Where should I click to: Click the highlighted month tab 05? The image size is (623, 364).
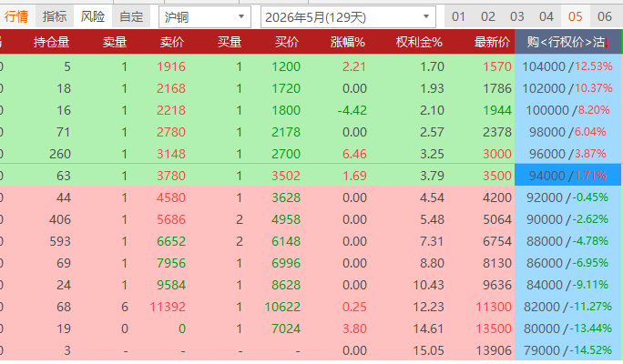coord(576,16)
